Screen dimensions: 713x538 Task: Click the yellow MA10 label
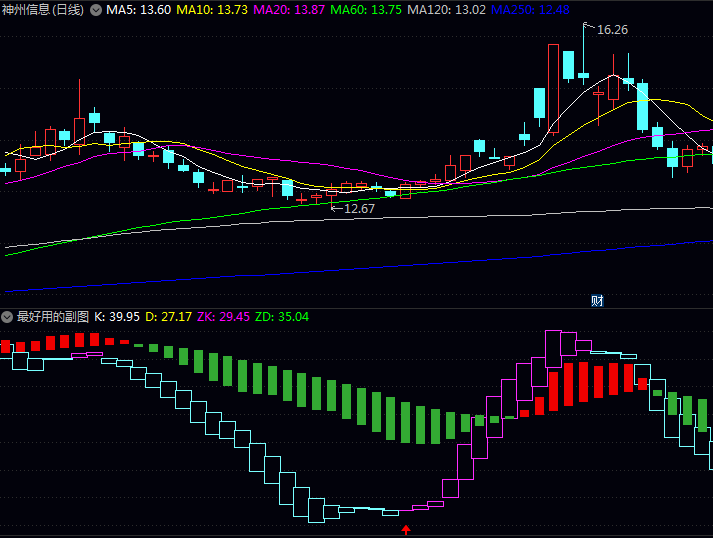(x=212, y=10)
